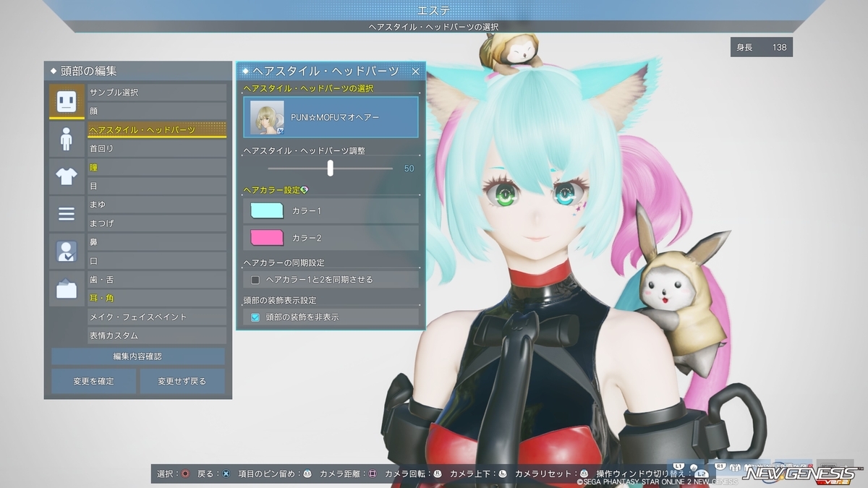Select メイク・フェイスペイント menu item
Viewport: 868px width, 488px height.
[x=157, y=317]
